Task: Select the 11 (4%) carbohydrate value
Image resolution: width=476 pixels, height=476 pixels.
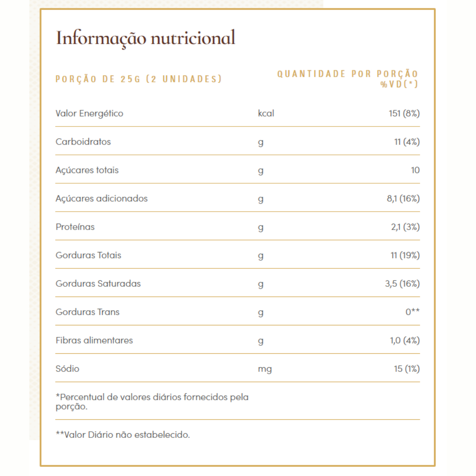Action: [x=407, y=142]
